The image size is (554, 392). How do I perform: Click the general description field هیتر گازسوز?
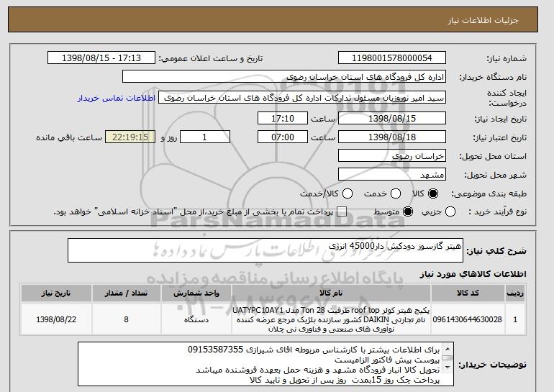265,250
